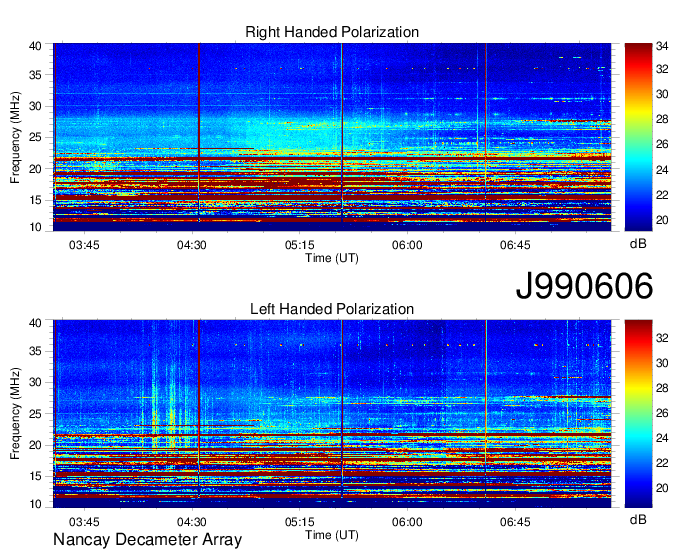The width and height of the screenshot is (680, 552).
Task: Click 25 MHz frequency tick on Left Handed plot
Action: coord(36,414)
